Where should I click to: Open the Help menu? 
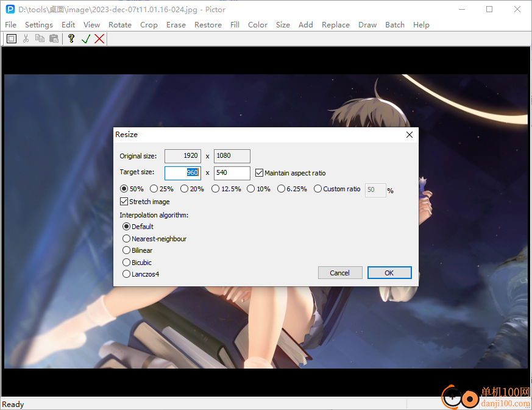421,25
